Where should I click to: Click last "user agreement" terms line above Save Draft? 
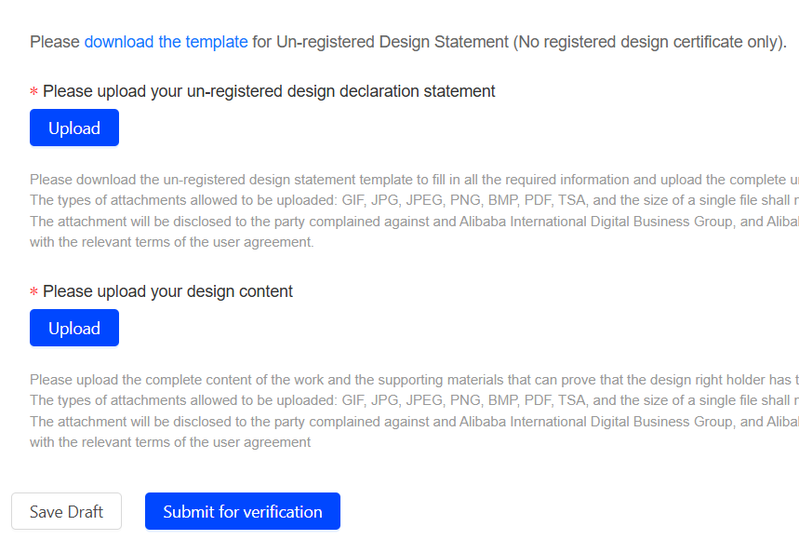pos(170,442)
